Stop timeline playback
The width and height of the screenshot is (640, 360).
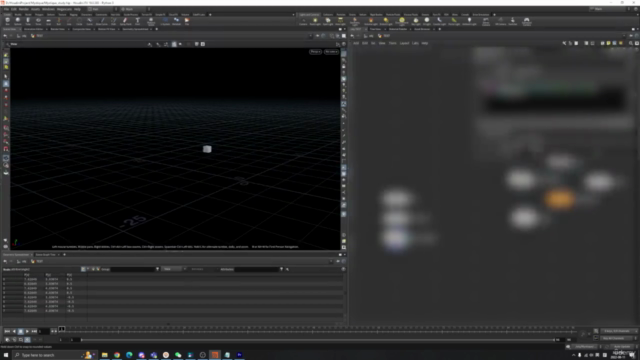(x=20, y=331)
